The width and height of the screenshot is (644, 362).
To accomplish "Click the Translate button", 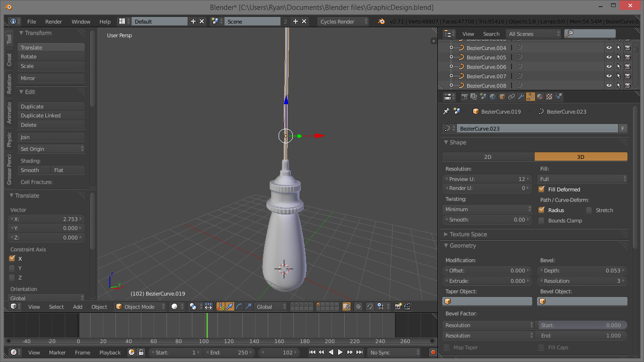I will point(51,48).
